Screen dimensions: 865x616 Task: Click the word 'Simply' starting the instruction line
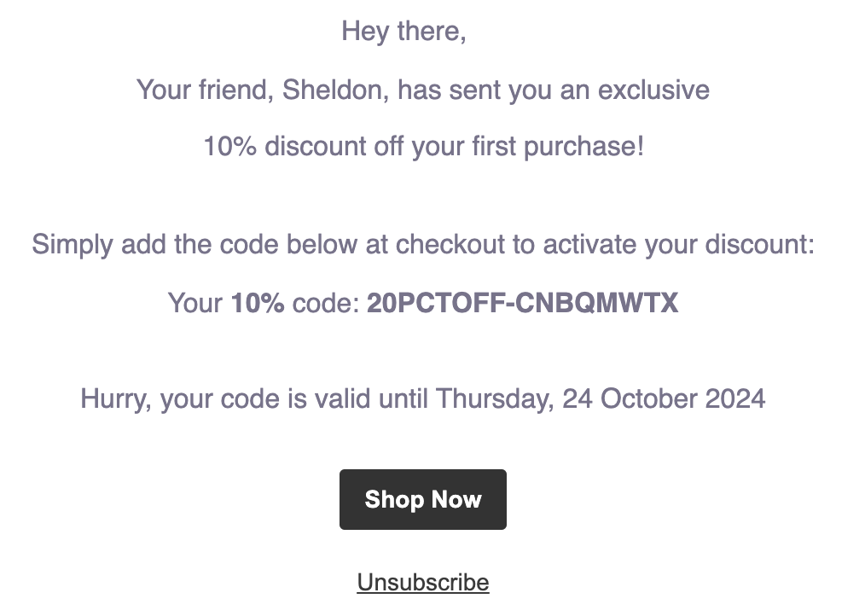coord(73,246)
